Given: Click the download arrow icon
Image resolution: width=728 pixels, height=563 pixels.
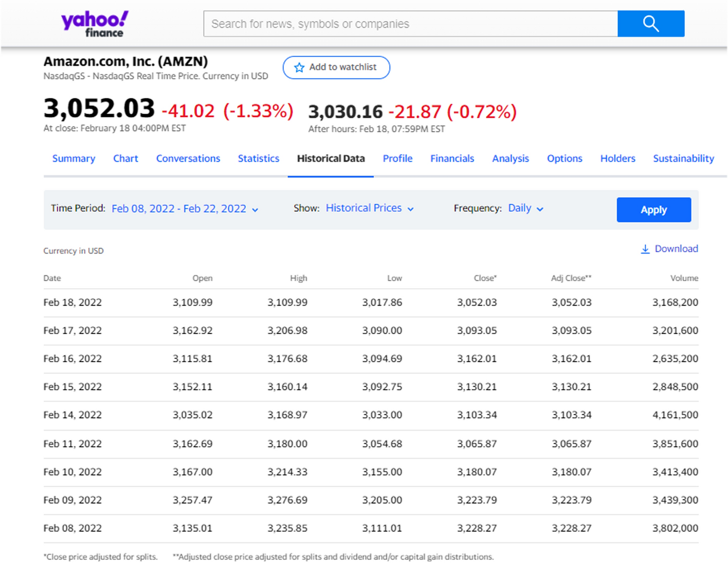Looking at the screenshot, I should pos(645,249).
